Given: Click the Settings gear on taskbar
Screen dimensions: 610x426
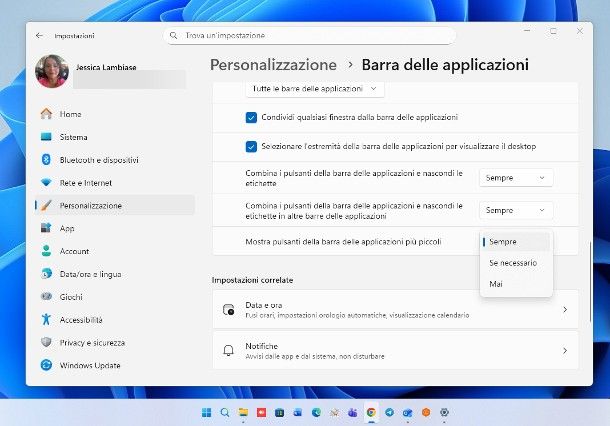Looking at the screenshot, I should [444, 412].
